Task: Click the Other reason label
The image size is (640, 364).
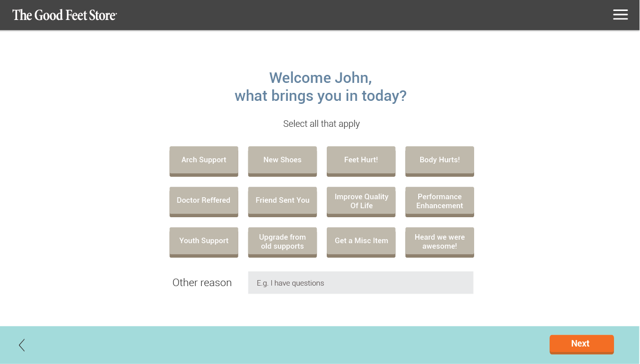Action: click(x=202, y=283)
